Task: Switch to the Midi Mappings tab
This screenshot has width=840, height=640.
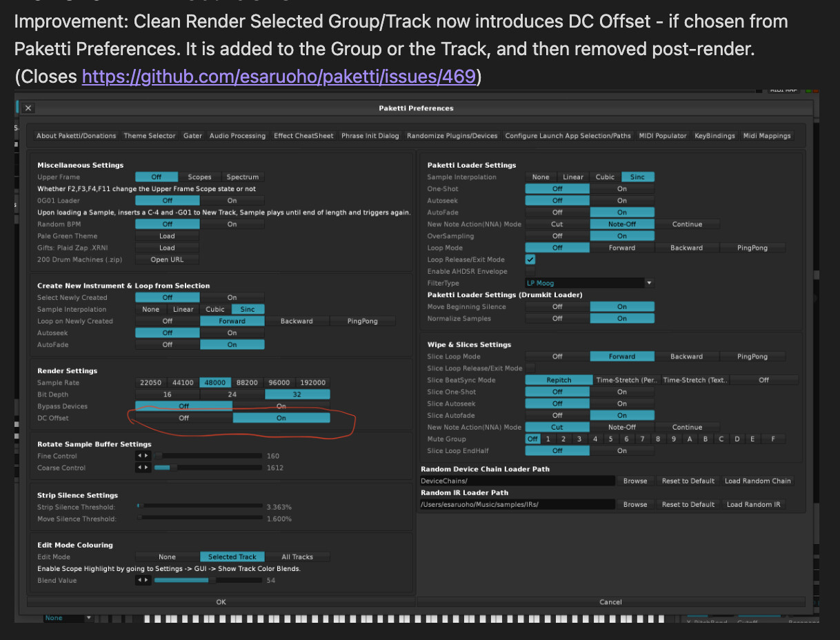Action: pos(767,136)
